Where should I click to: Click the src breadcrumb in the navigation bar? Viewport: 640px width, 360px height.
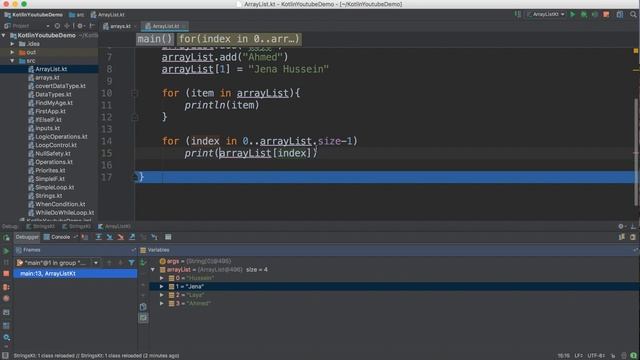click(77, 15)
